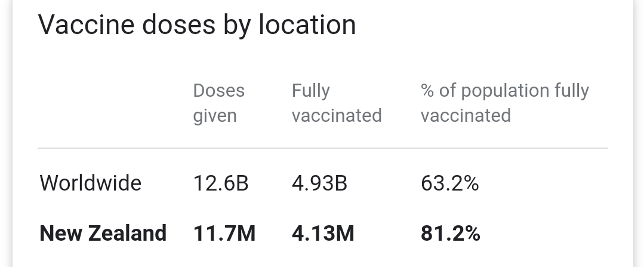Click the word 'doses' in the title
This screenshot has height=267, width=644.
tap(178, 24)
